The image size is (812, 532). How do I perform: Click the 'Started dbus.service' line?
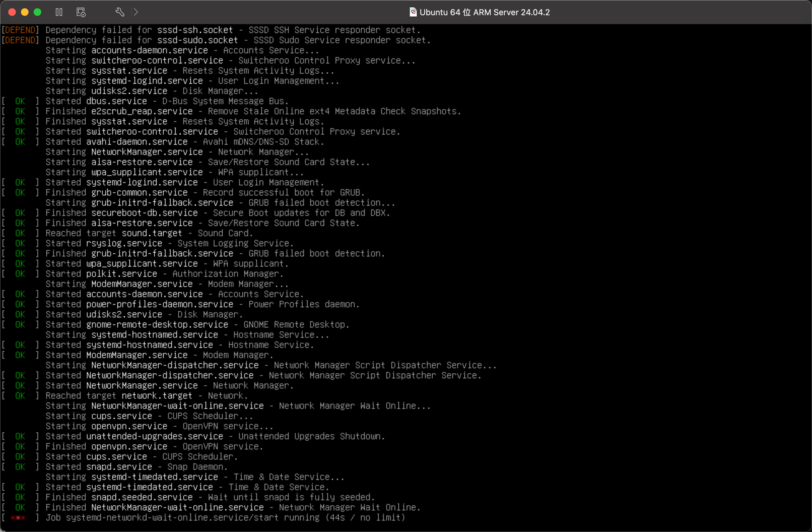(x=145, y=101)
